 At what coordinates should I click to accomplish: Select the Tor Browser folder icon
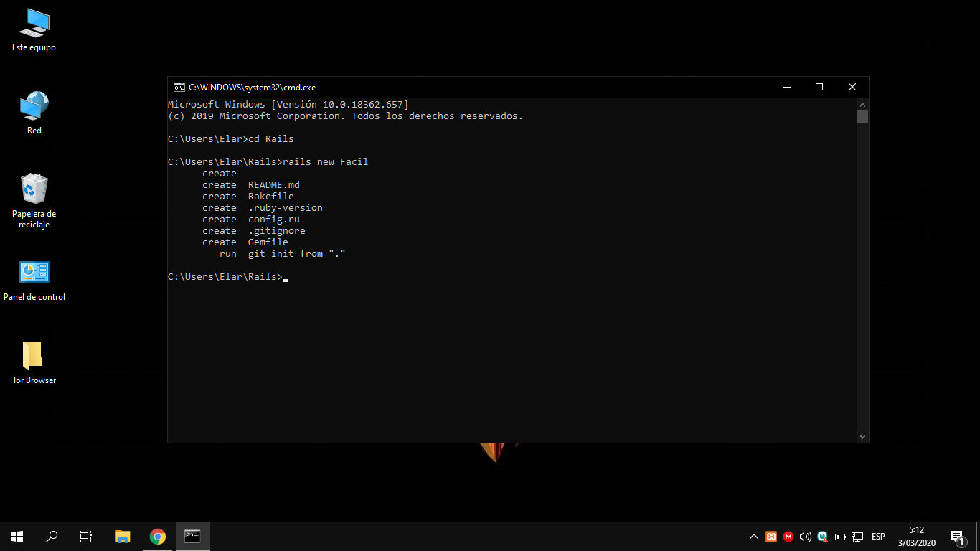(x=34, y=363)
